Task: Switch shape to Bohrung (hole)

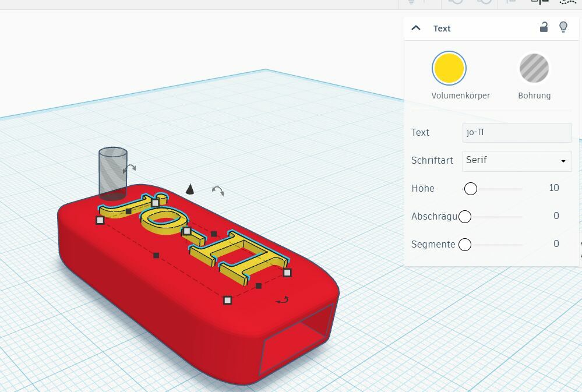Action: click(x=534, y=68)
